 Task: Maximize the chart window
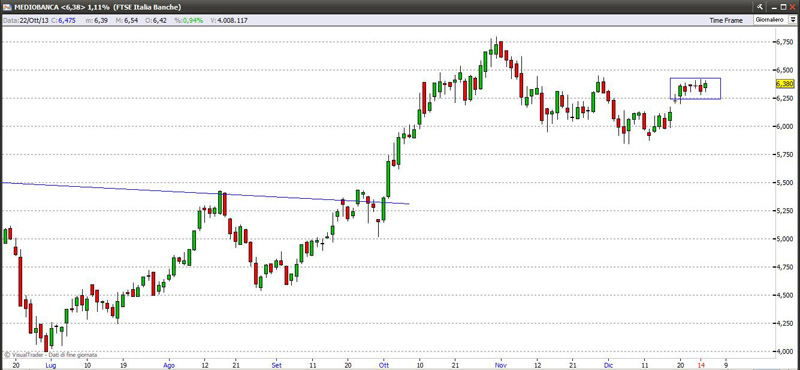[x=784, y=7]
